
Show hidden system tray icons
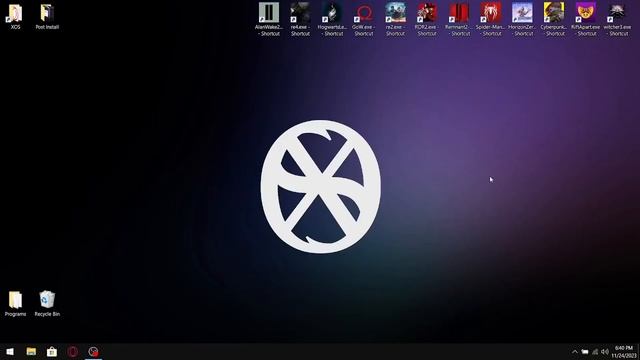(x=575, y=352)
